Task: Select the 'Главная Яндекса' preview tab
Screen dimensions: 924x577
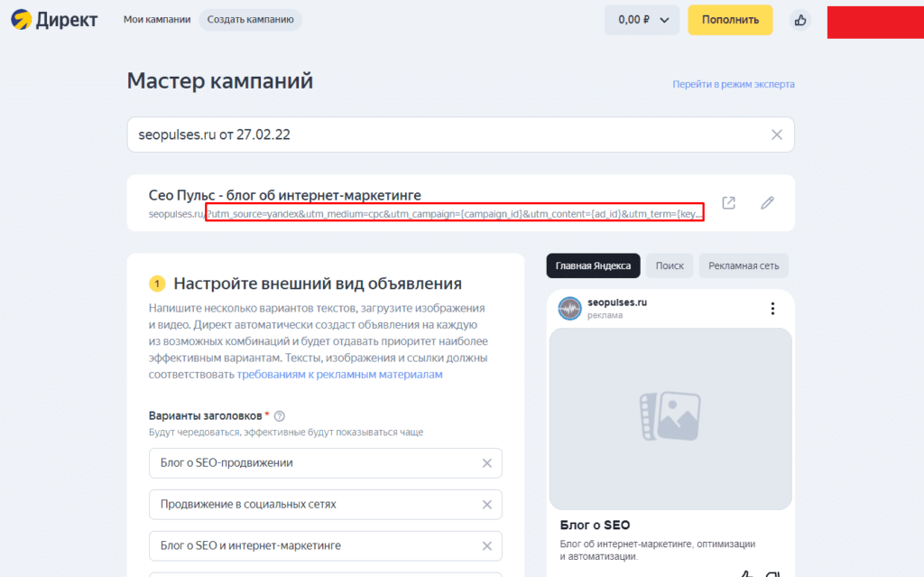Action: [593, 266]
